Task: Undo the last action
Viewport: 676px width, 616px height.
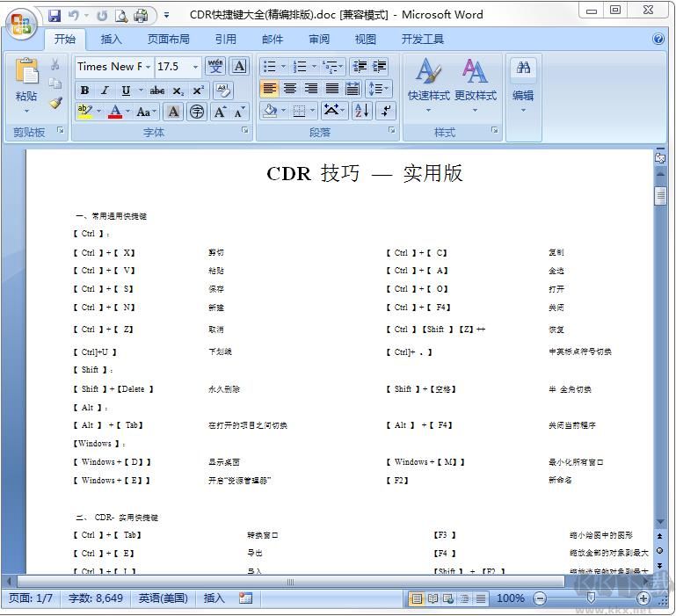Action: (74, 16)
